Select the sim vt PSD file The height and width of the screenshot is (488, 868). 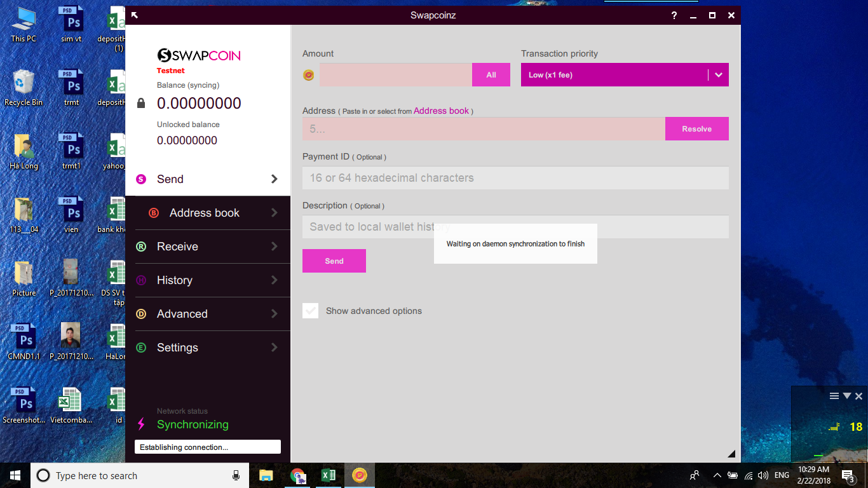[x=71, y=24]
